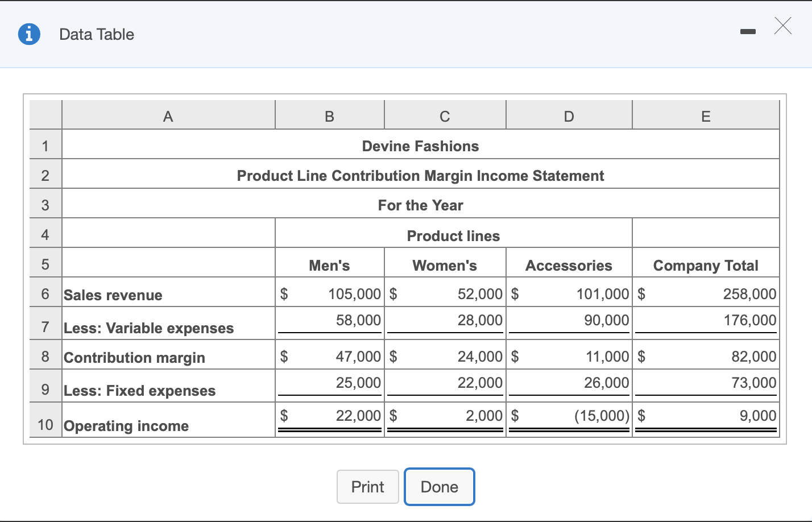Select column E header

[706, 115]
